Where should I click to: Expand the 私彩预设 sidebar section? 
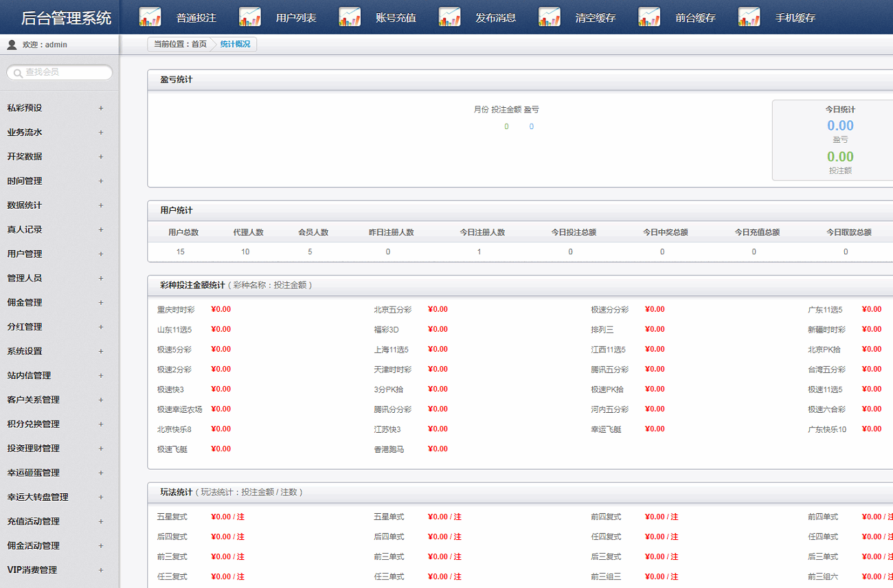[100, 109]
